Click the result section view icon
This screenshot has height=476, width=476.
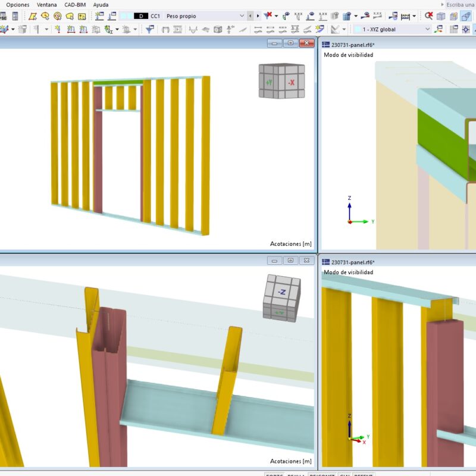[x=393, y=16]
